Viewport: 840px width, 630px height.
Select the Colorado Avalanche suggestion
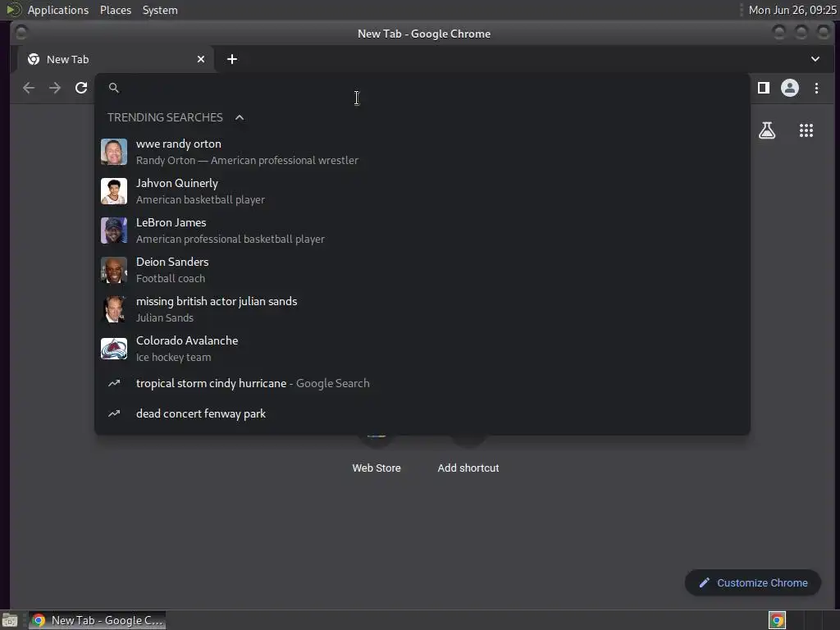(x=422, y=349)
